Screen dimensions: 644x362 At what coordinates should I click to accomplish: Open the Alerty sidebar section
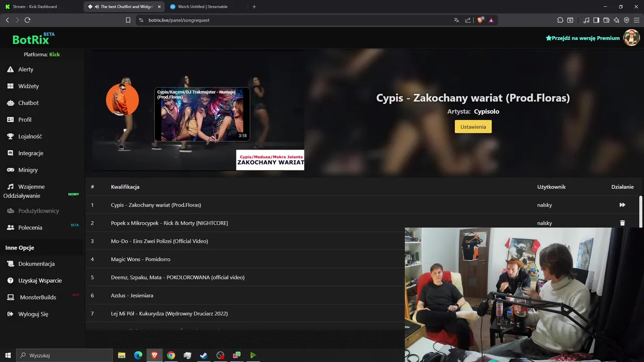26,69
